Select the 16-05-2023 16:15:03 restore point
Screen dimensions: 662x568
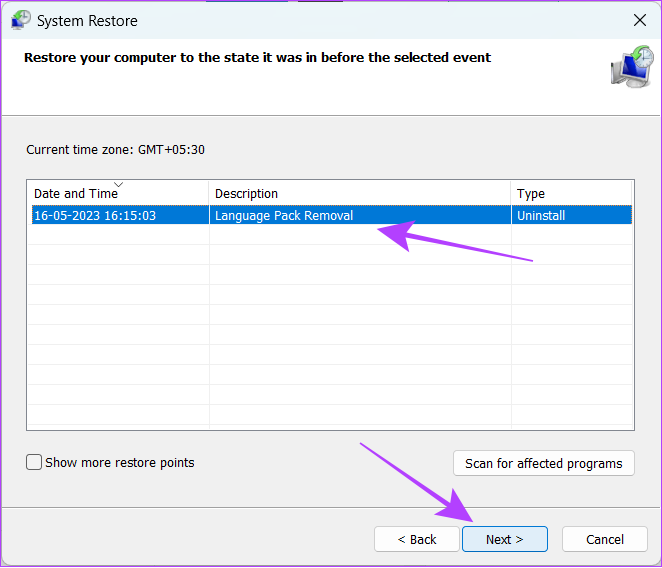(95, 215)
